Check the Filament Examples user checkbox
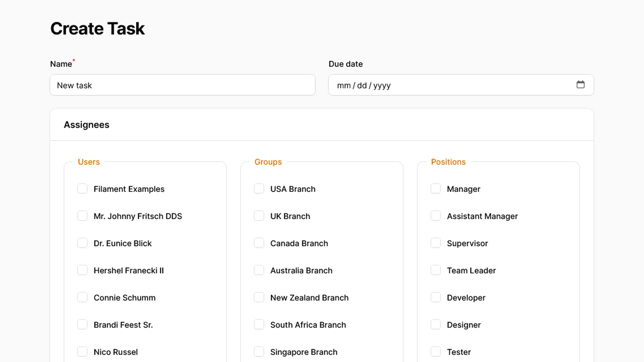The width and height of the screenshot is (644, 362). tap(83, 189)
